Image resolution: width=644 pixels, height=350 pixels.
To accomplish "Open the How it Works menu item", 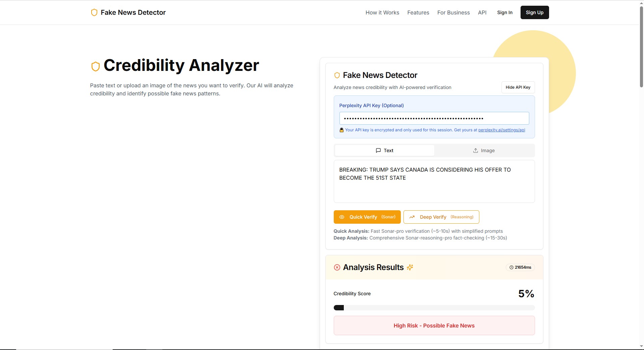I will coord(382,12).
